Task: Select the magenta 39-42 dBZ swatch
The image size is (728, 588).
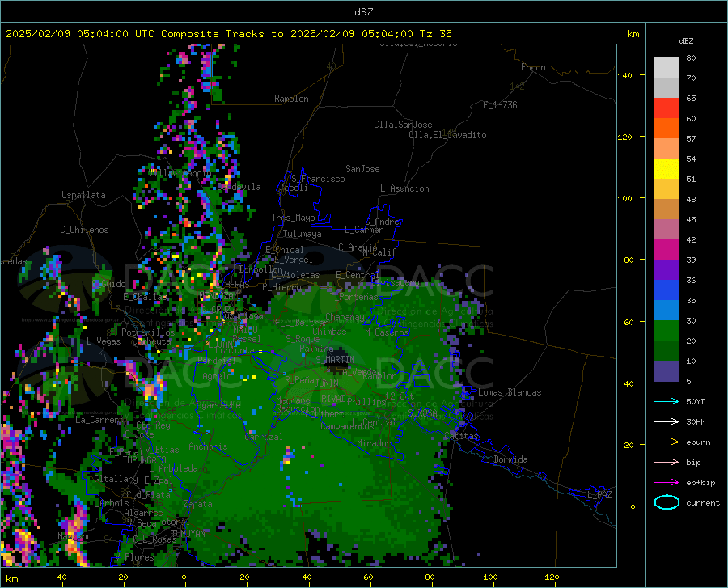Action: pyautogui.click(x=667, y=250)
